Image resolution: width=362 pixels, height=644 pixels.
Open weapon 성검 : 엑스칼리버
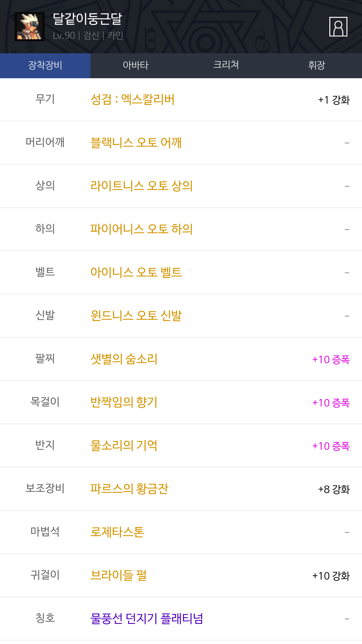point(132,100)
